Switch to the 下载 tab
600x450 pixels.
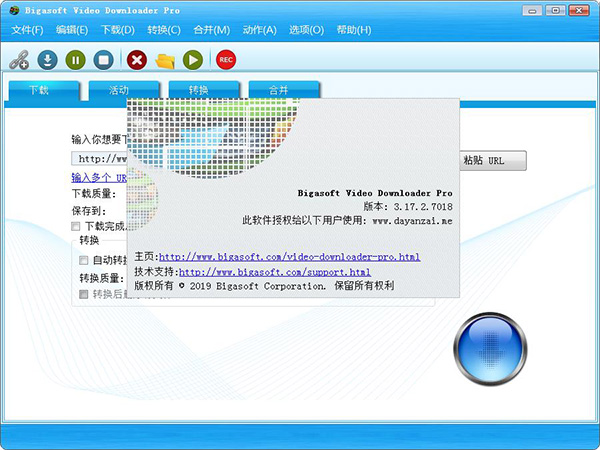(44, 90)
